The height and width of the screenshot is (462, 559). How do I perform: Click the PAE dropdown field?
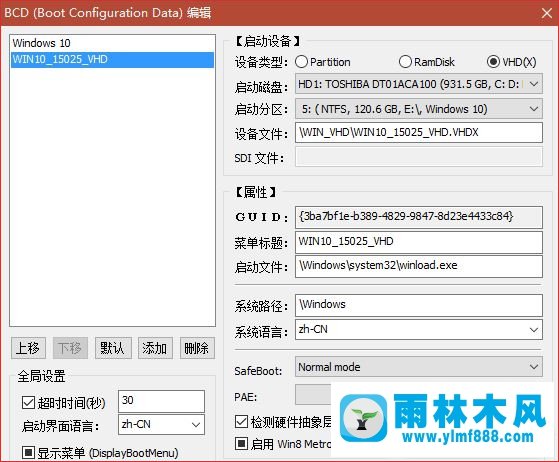pos(313,395)
